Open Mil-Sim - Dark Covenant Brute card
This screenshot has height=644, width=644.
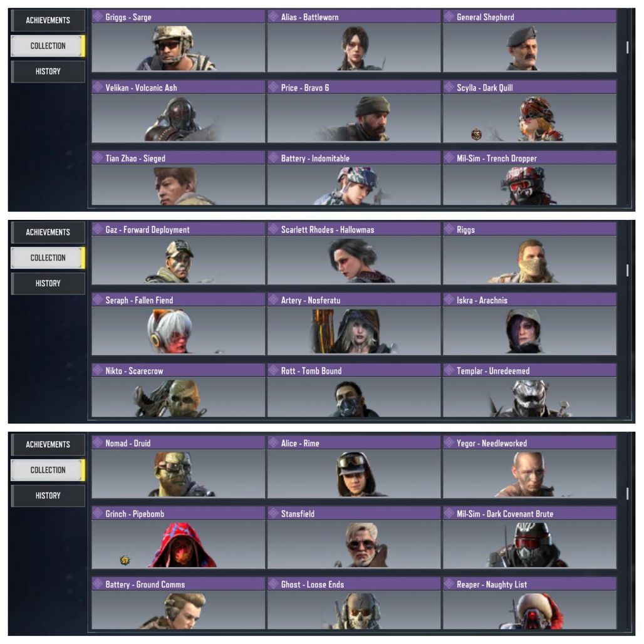point(530,538)
